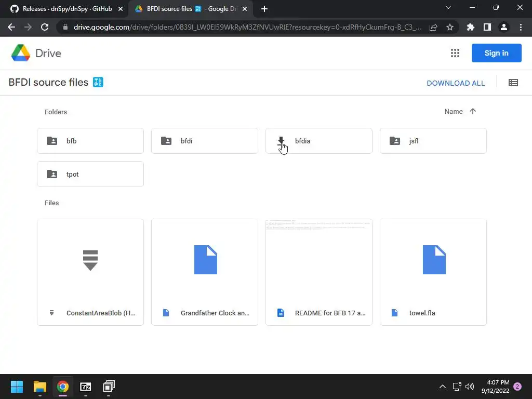
Task: Reverse sort direction arrow next to Name
Action: 473,111
